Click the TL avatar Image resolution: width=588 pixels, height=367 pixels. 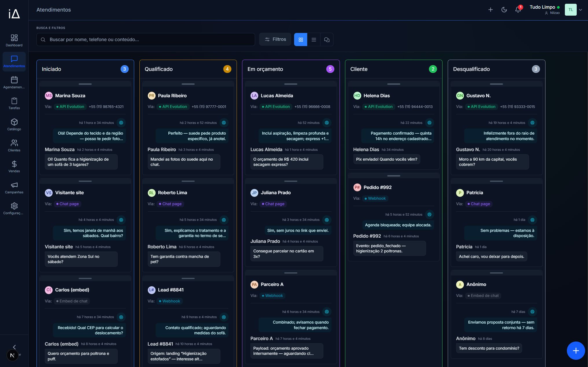point(571,10)
